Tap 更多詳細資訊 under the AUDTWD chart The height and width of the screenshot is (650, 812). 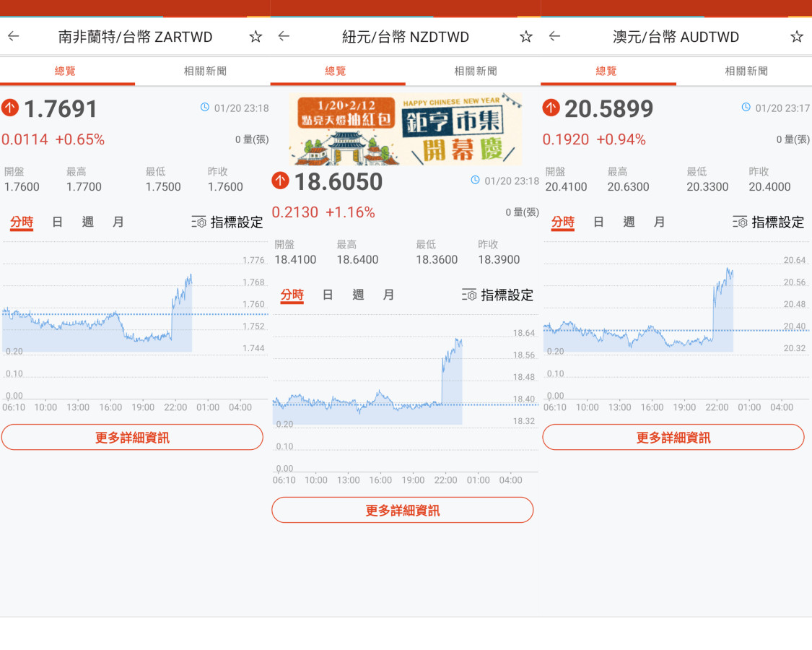click(673, 438)
